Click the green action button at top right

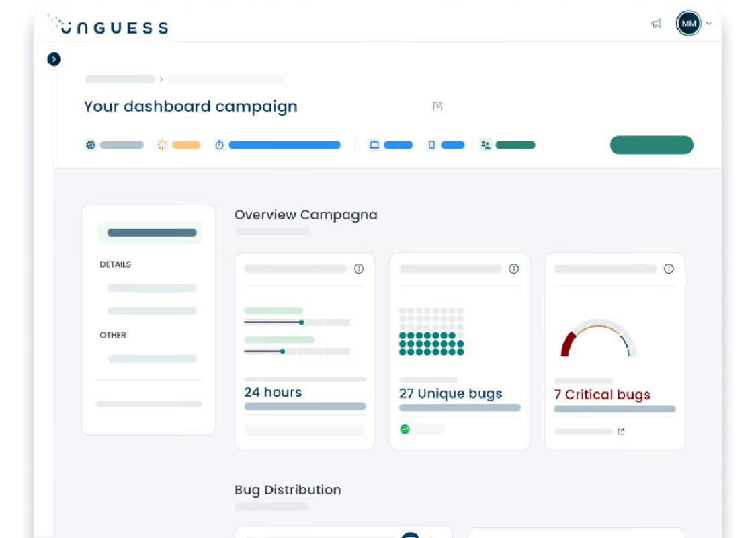tap(651, 145)
